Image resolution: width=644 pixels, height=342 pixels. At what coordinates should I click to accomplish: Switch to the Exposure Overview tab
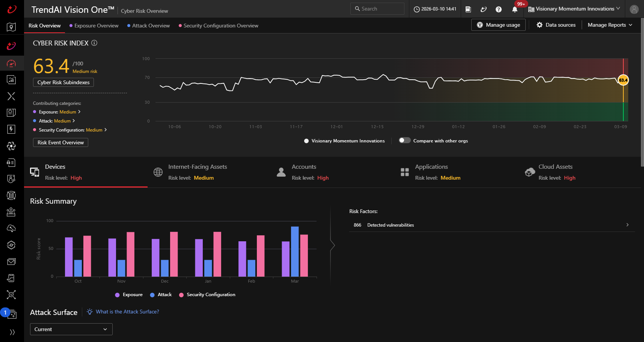tap(96, 26)
